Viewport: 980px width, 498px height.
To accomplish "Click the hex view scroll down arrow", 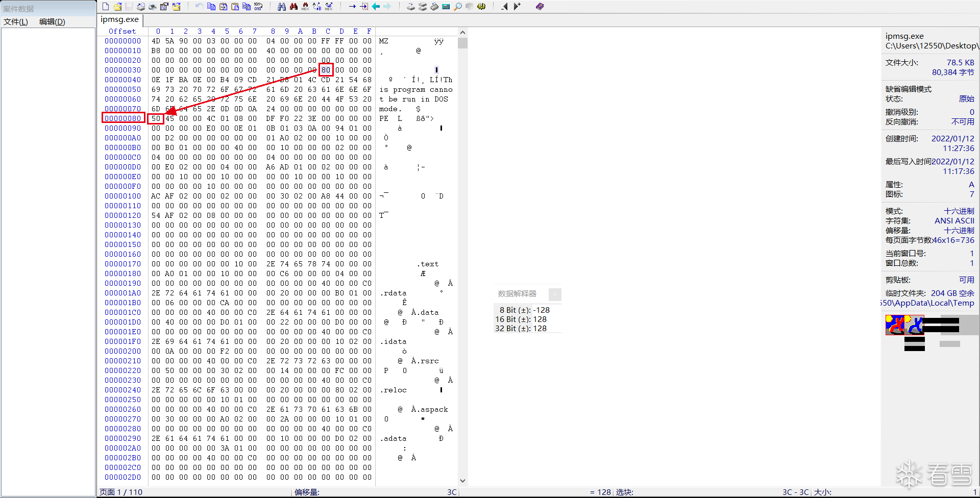I will pos(462,481).
